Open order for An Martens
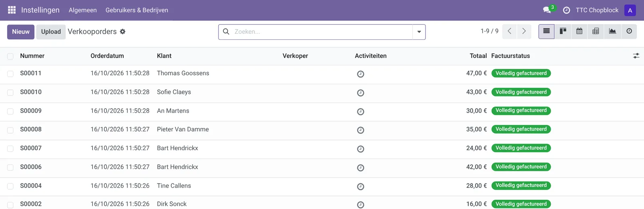The height and width of the screenshot is (209, 644). tap(173, 111)
